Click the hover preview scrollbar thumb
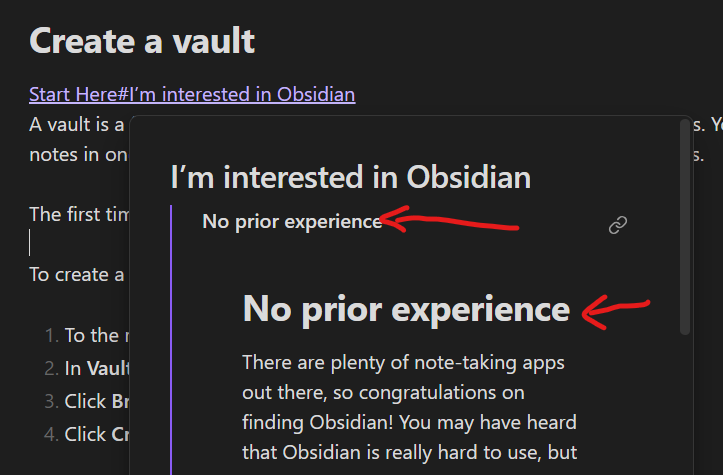Screen dimensions: 723x475 pos(685,227)
